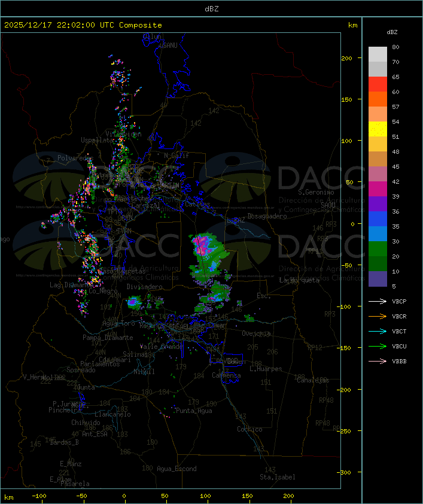The height and width of the screenshot is (504, 423).
Task: Click the -250 tick on the vertical axis
Action: click(x=345, y=431)
